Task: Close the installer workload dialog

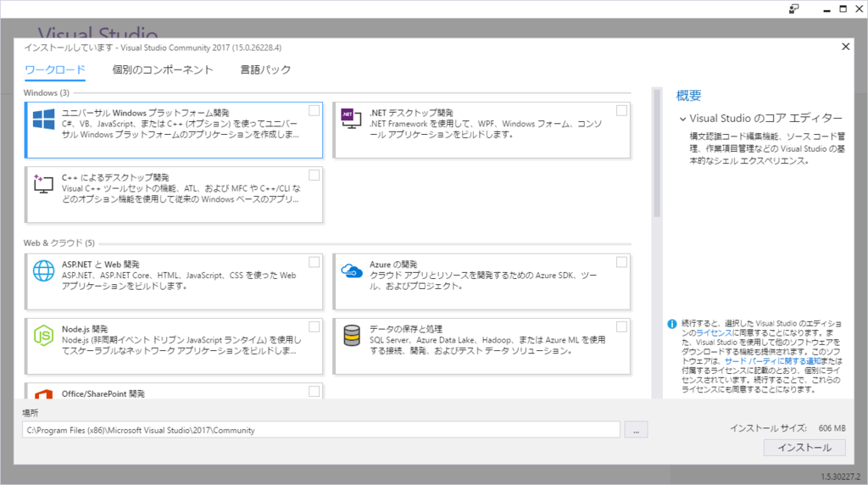Action: (845, 47)
